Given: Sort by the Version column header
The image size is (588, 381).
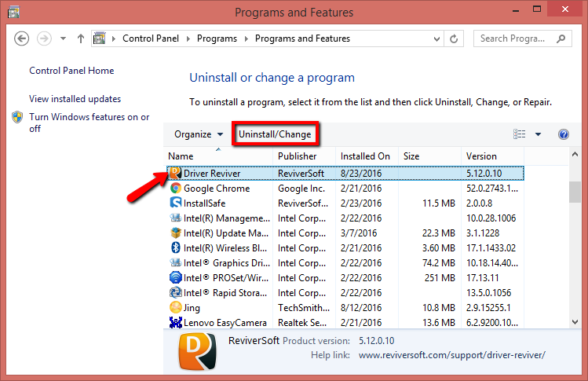Looking at the screenshot, I should [x=492, y=156].
